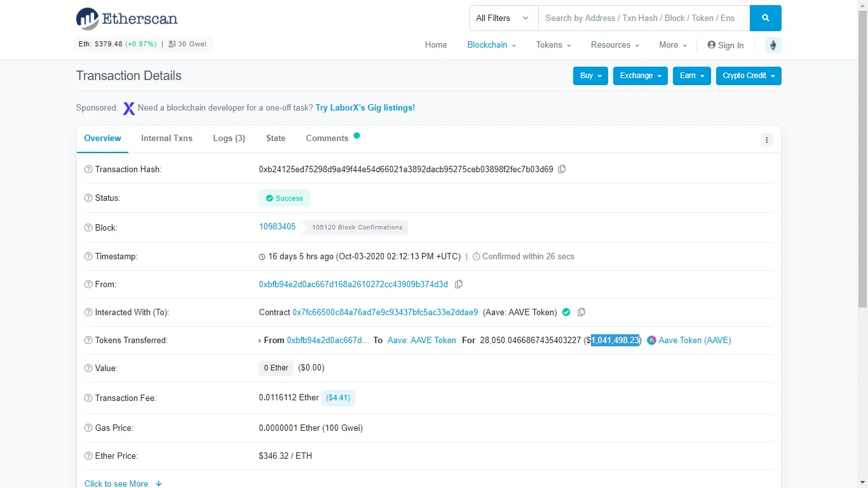Click the help icon beside From

pyautogui.click(x=88, y=285)
